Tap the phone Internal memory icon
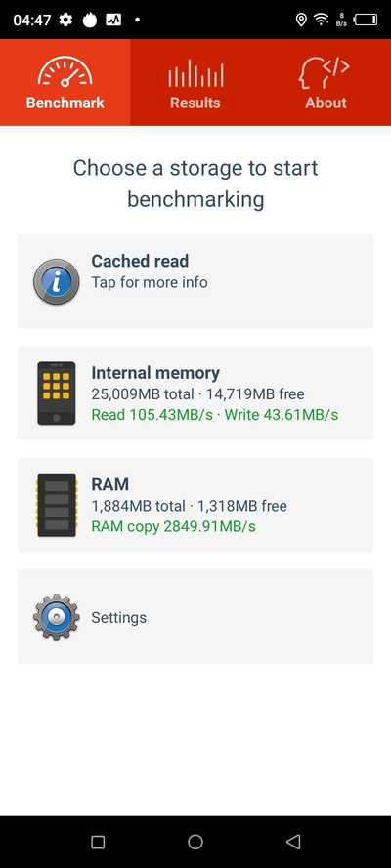The width and height of the screenshot is (391, 868). (56, 393)
